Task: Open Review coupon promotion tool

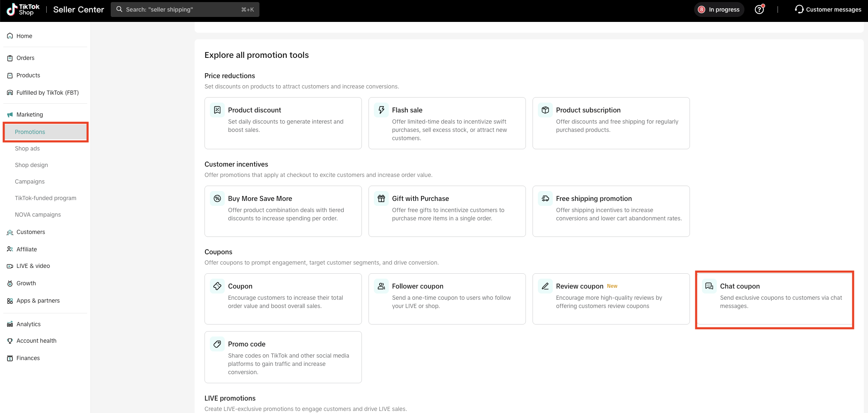Action: tap(611, 298)
